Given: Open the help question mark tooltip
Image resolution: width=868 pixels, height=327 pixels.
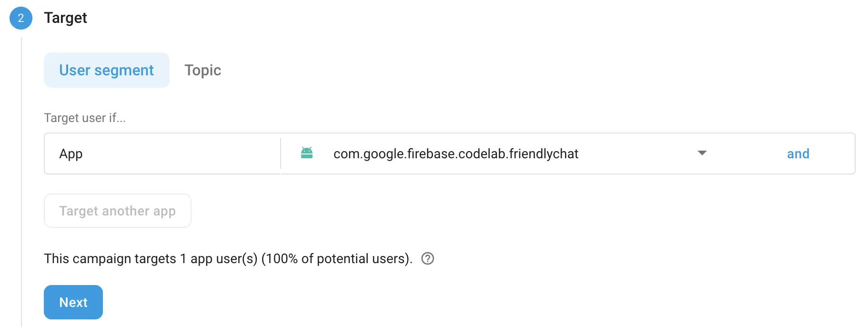Looking at the screenshot, I should [x=428, y=258].
